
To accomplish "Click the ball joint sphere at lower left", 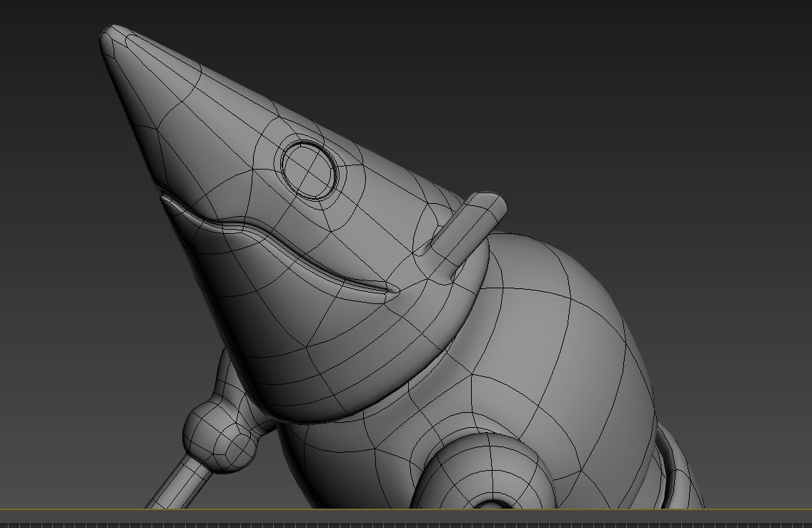I will coord(219,436).
